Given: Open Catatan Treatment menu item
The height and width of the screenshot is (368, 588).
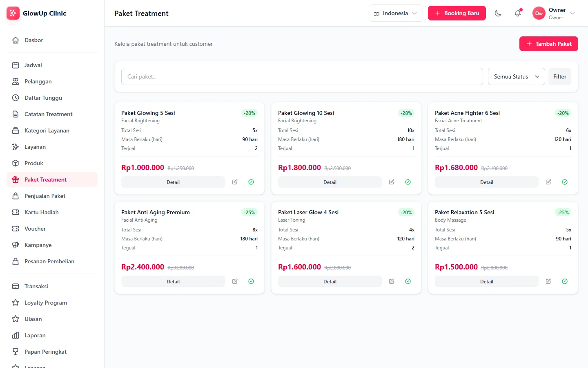Looking at the screenshot, I should point(52,114).
